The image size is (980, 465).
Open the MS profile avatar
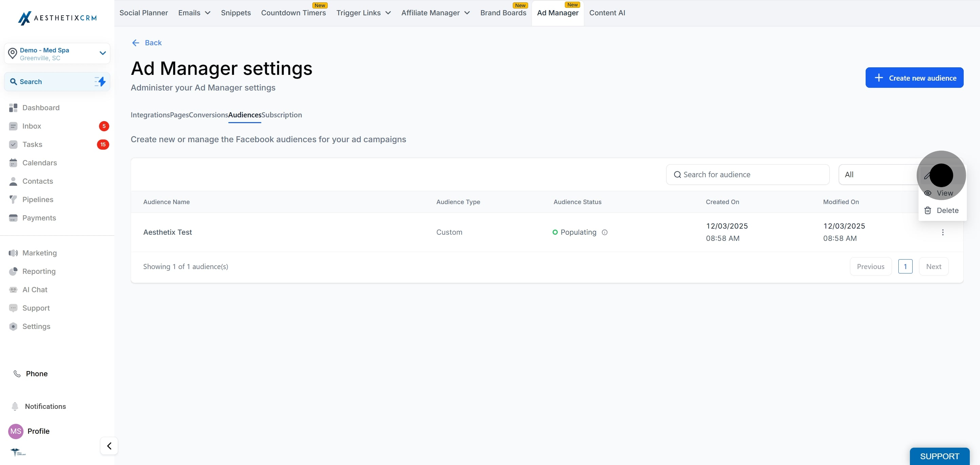[16, 431]
